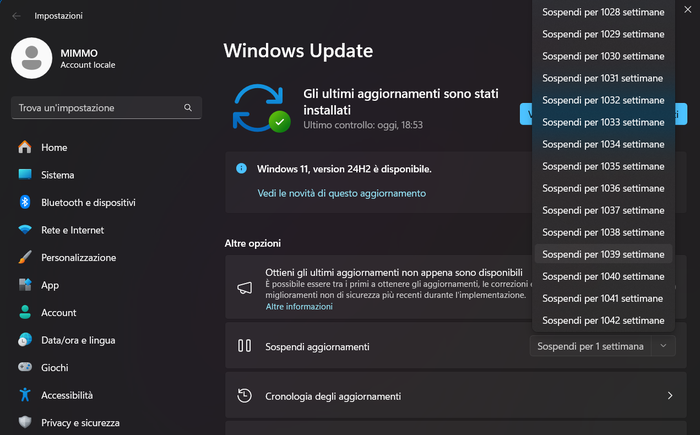Open Vedi le novità di questo aggiornamento link
This screenshot has height=435, width=700.
tap(342, 193)
